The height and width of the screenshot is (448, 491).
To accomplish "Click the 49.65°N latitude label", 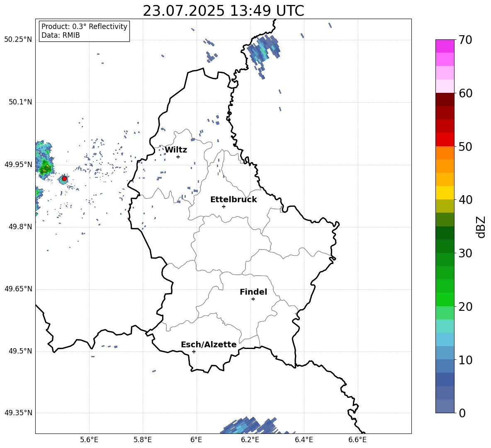I will pyautogui.click(x=18, y=288).
